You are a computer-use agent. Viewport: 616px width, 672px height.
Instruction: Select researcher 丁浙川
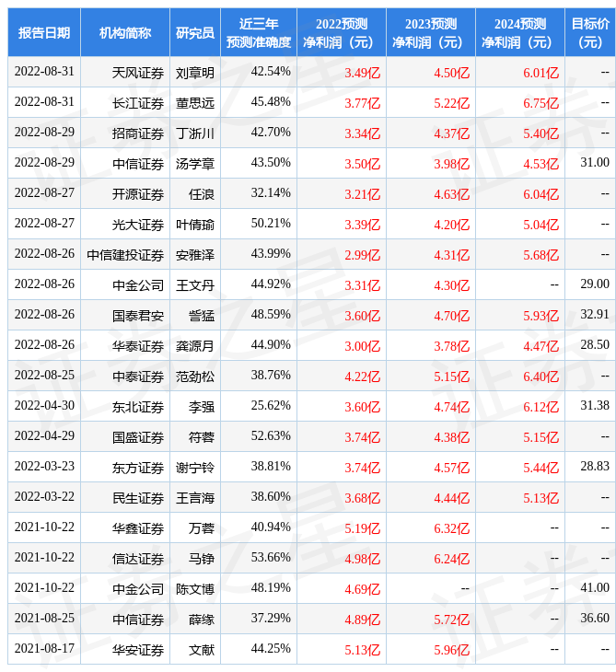pos(195,133)
